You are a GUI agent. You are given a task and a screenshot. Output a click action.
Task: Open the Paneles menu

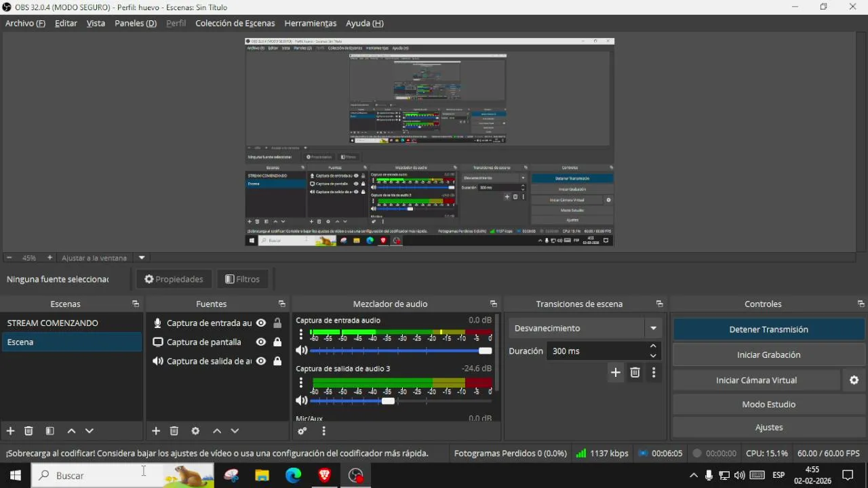(x=136, y=23)
